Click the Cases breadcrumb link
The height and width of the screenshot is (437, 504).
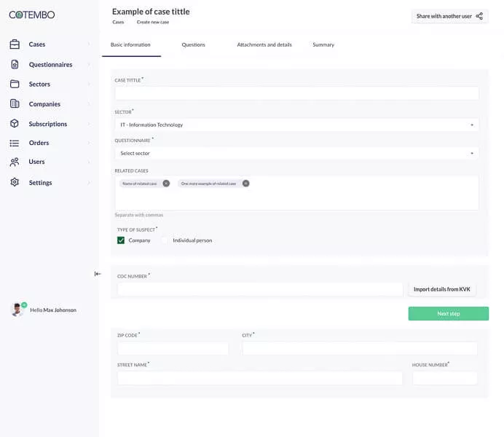[118, 22]
